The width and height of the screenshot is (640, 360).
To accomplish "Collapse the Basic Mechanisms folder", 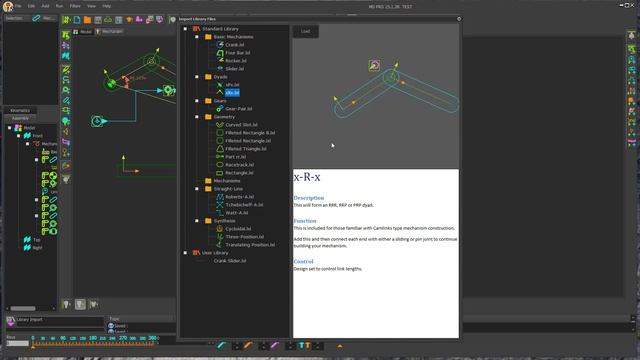I will coord(197,37).
